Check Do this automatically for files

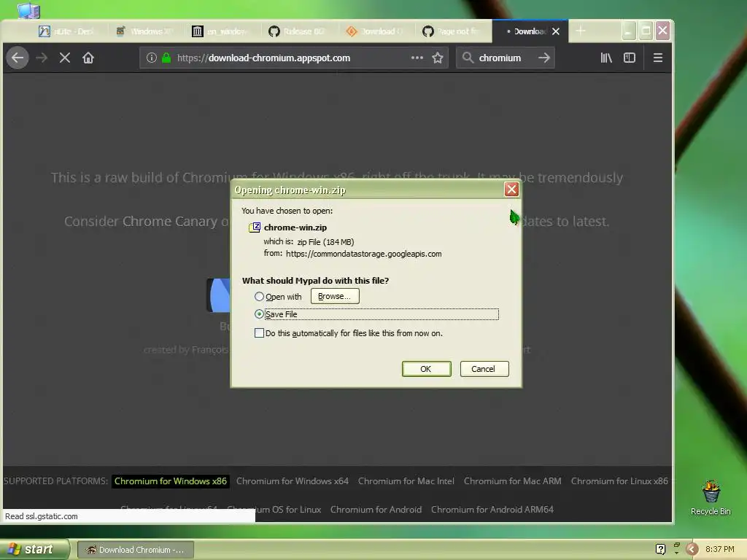(259, 332)
